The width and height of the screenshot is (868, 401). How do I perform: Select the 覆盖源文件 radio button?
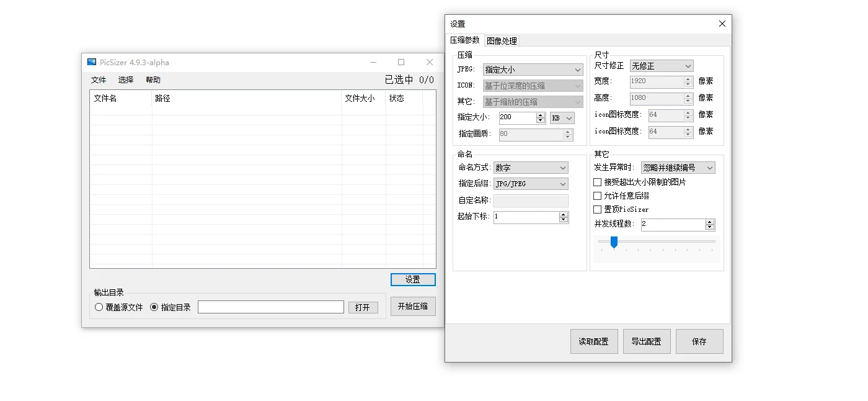coord(99,307)
